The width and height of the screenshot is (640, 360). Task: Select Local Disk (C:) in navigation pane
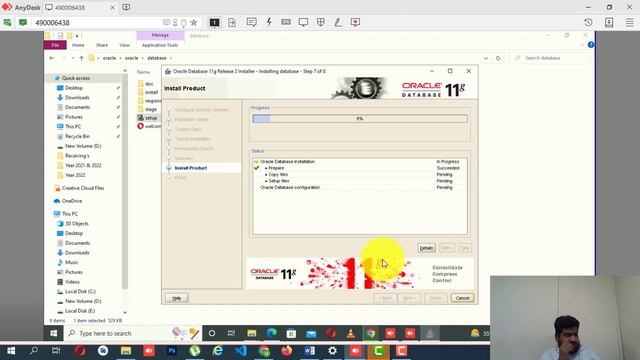(x=80, y=291)
